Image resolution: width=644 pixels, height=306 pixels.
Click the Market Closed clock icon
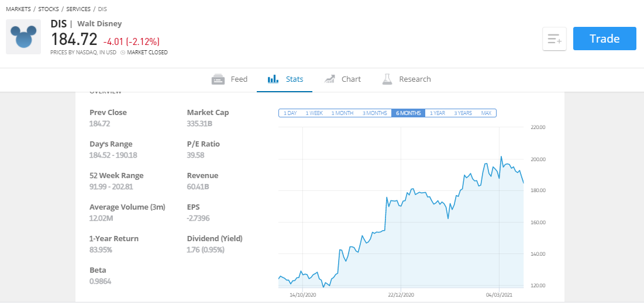(x=122, y=53)
